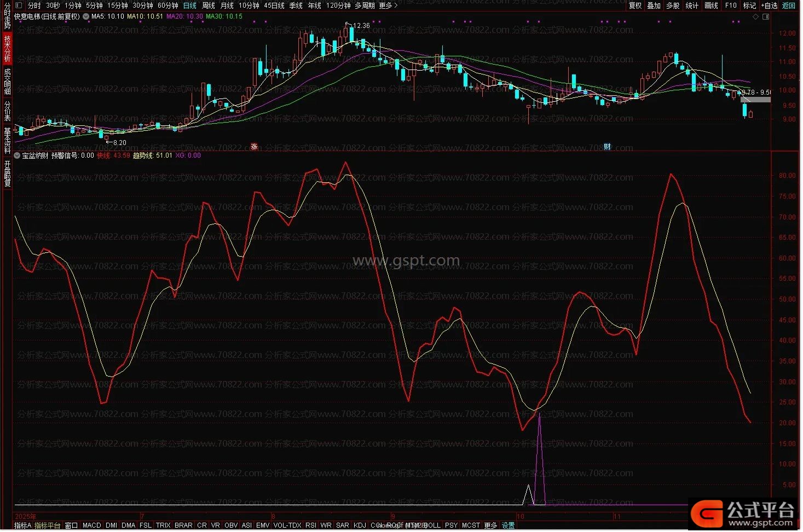
Task: Click the gray price label box on chart
Action: [755, 100]
